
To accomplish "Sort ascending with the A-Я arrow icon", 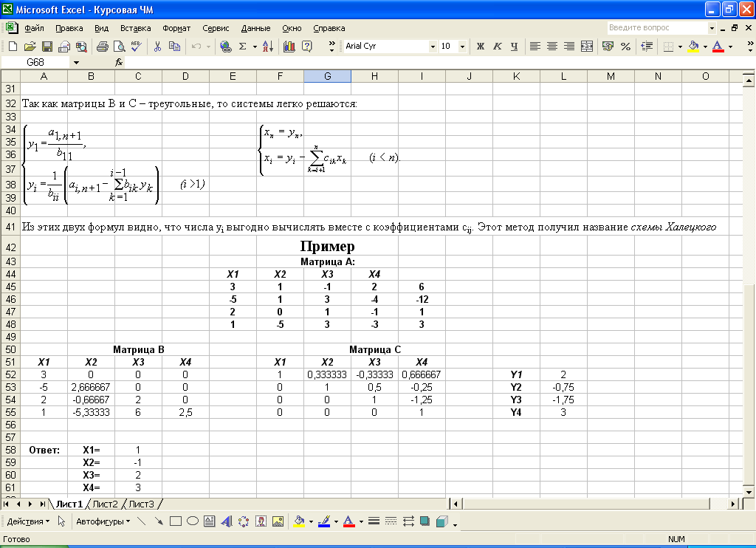I will point(268,47).
